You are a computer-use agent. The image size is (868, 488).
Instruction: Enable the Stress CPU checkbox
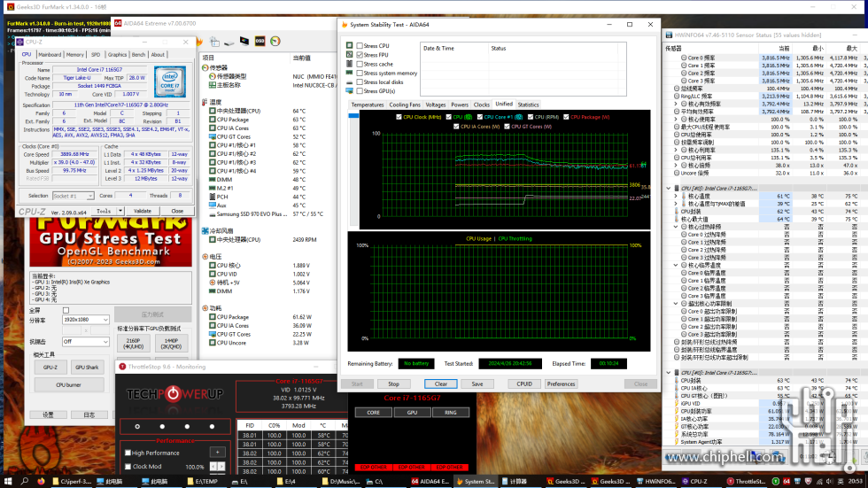360,46
